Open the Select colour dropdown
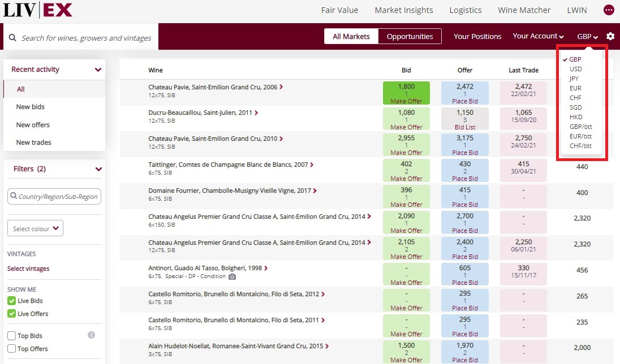Screen dimensions: 620x364 [35, 228]
